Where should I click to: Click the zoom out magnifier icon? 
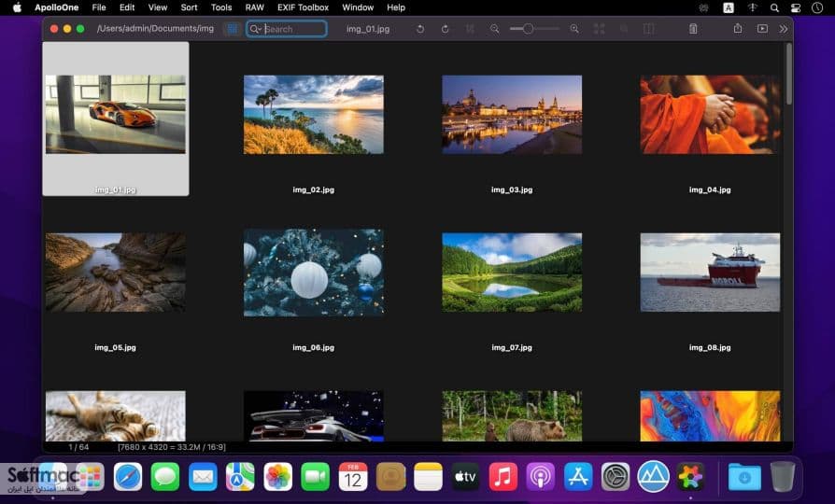495,29
